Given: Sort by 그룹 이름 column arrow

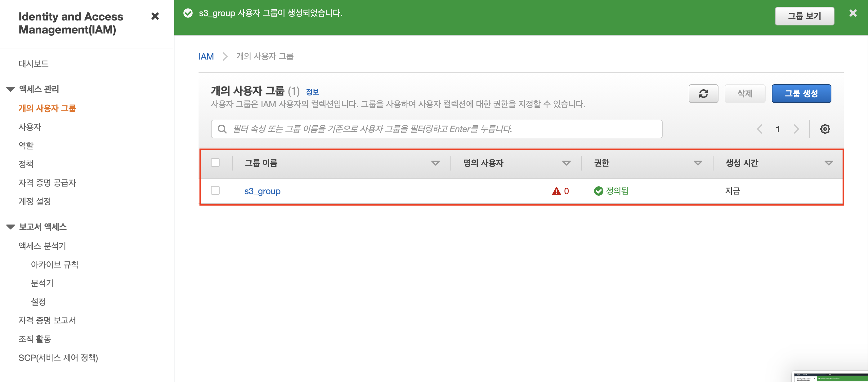Looking at the screenshot, I should tap(435, 163).
